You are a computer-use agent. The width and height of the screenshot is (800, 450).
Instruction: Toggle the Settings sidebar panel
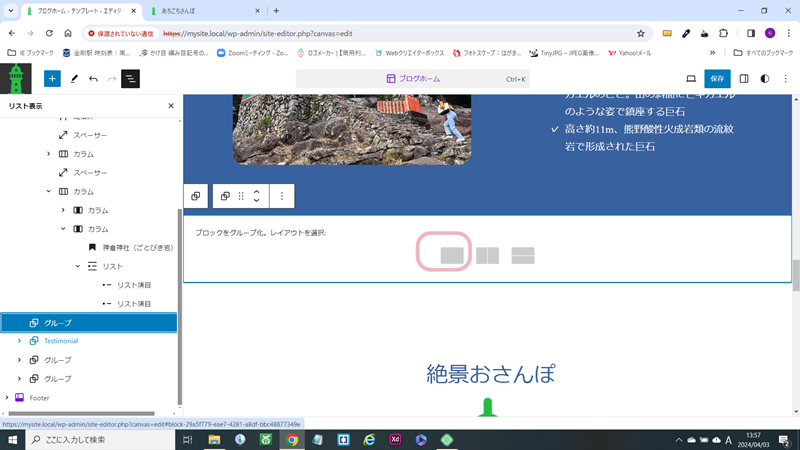click(744, 78)
